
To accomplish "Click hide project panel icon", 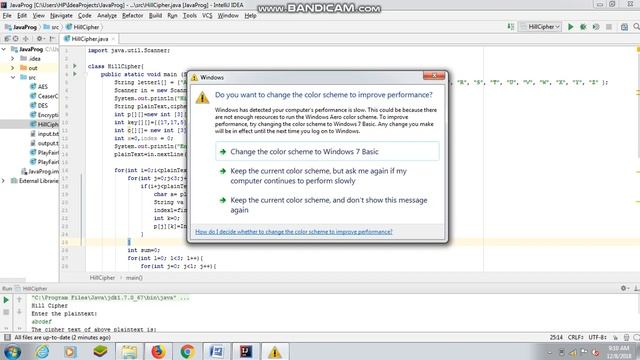I will pyautogui.click(x=52, y=39).
